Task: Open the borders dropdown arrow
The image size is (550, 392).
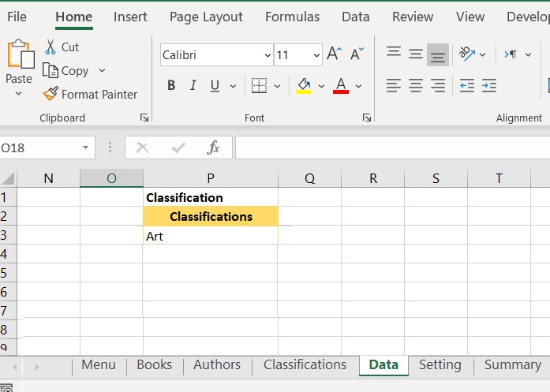Action: click(278, 86)
